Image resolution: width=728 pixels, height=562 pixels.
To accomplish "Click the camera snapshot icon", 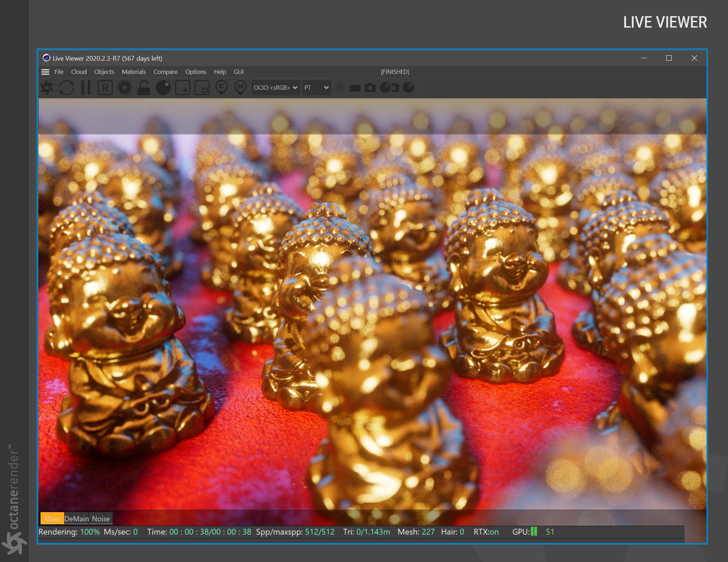I will tap(370, 88).
